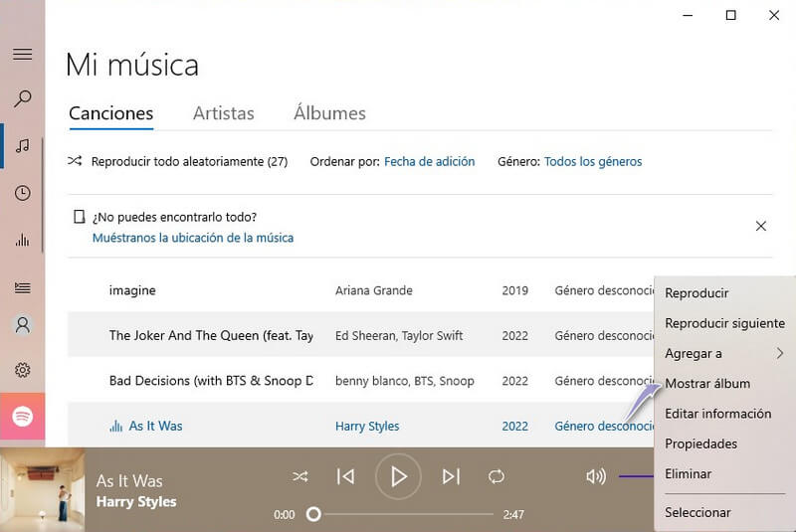The image size is (796, 532).
Task: Click As It Was in song list
Action: click(x=155, y=426)
